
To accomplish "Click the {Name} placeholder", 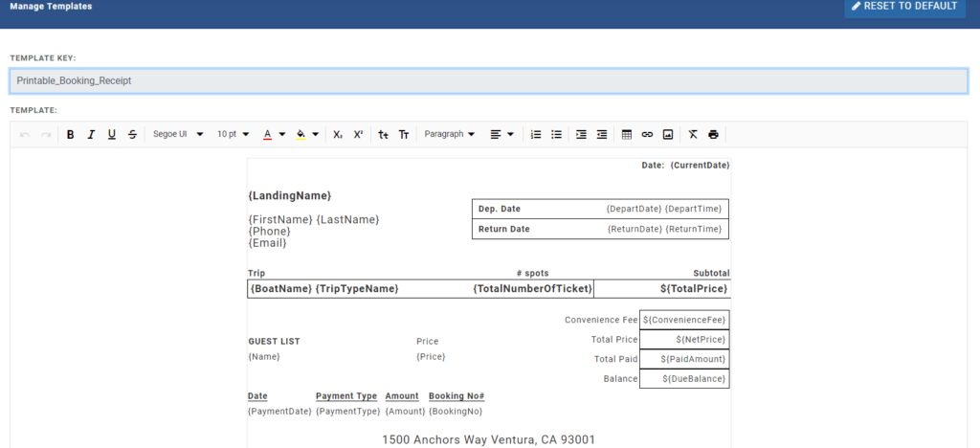I will tap(264, 357).
